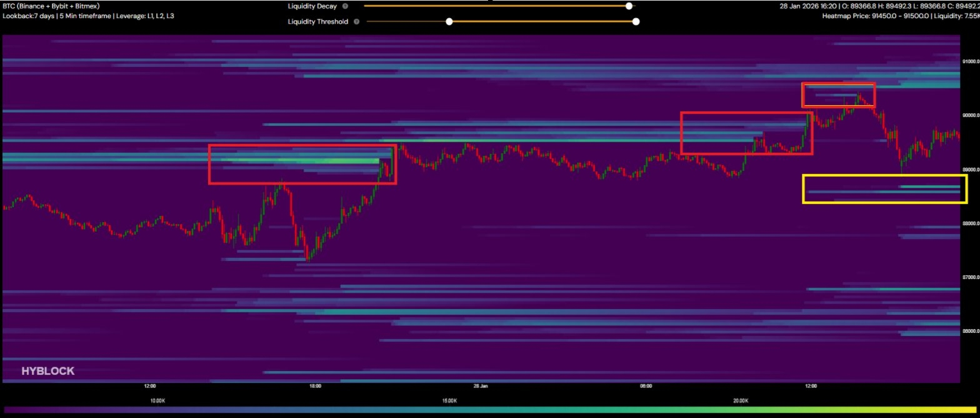Click the 20.00K mark on color legend
The width and height of the screenshot is (980, 418).
[x=741, y=400]
